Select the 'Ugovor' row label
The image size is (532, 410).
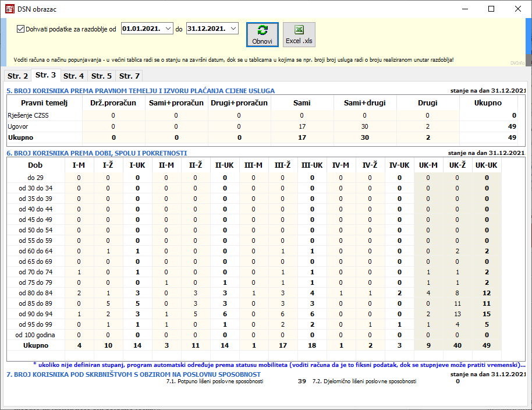tap(17, 126)
